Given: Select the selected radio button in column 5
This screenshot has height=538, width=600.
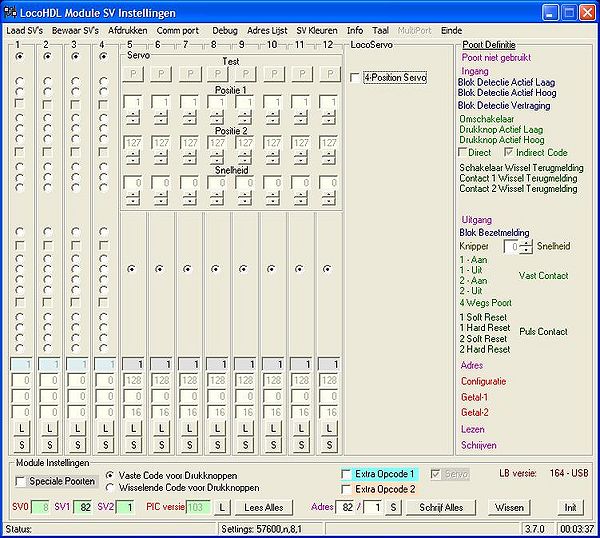Looking at the screenshot, I should tap(131, 269).
